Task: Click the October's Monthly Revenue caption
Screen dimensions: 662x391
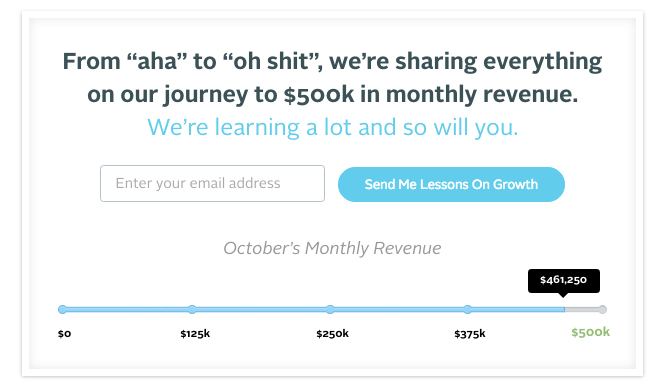Action: (332, 248)
